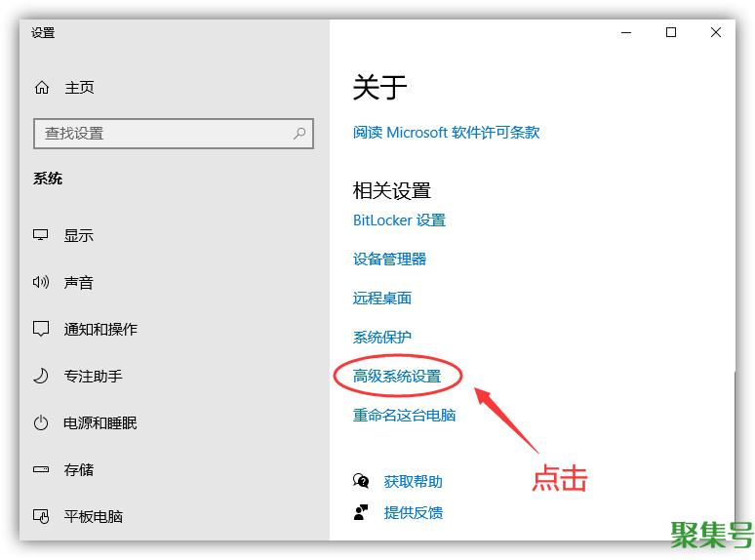Click 提供反馈 link

pos(414,513)
